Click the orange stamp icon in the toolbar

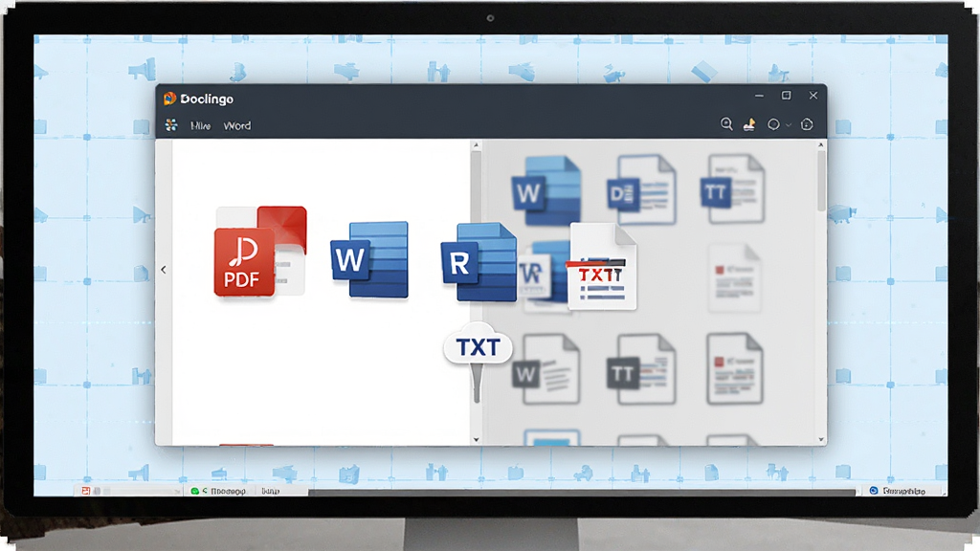coord(748,124)
